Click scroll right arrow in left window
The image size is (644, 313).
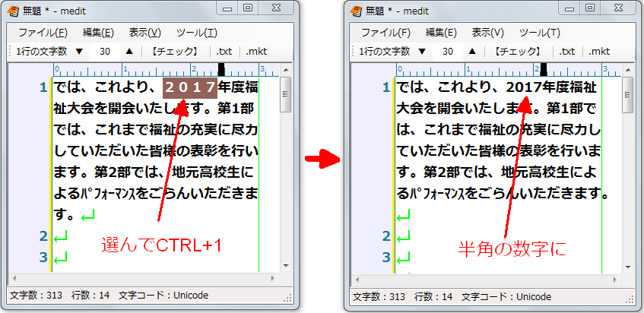[x=273, y=278]
